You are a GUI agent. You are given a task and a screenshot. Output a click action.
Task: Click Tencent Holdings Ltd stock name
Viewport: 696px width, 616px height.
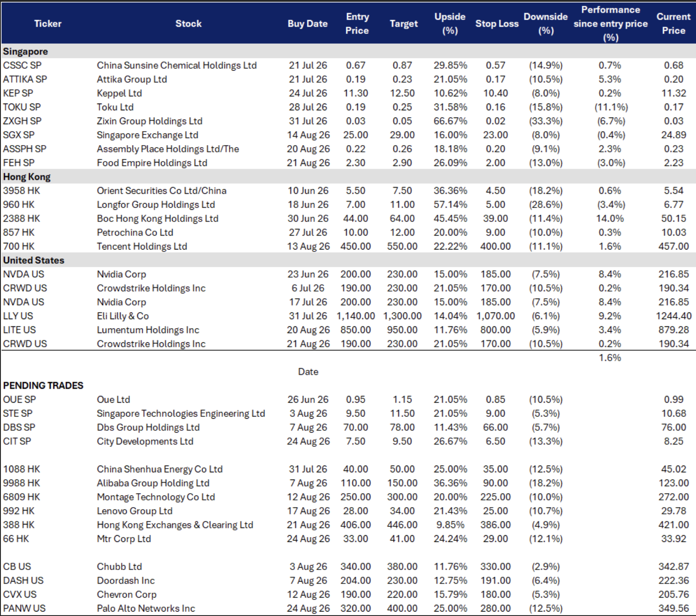pyautogui.click(x=142, y=246)
